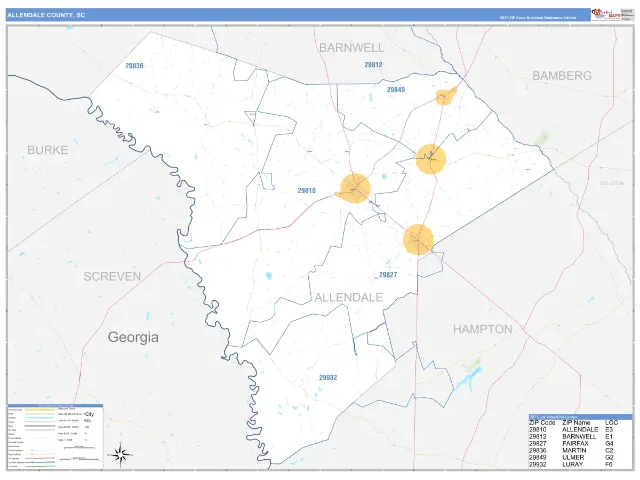Click location code F6 in the table
Image resolution: width=640 pixels, height=480 pixels.
tap(609, 464)
